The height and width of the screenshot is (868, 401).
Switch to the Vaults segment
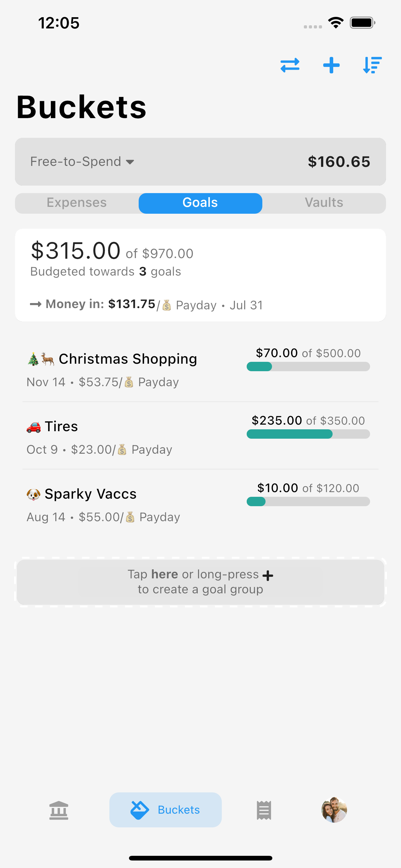click(x=324, y=203)
